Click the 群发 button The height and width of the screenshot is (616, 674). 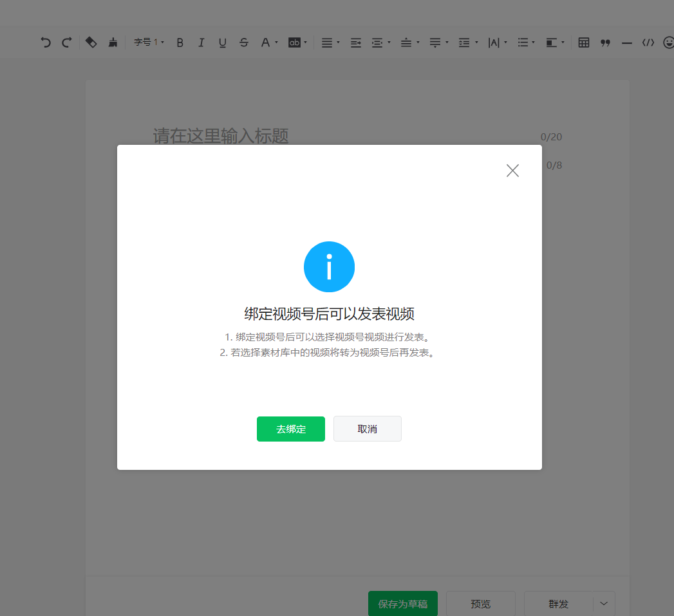click(558, 604)
